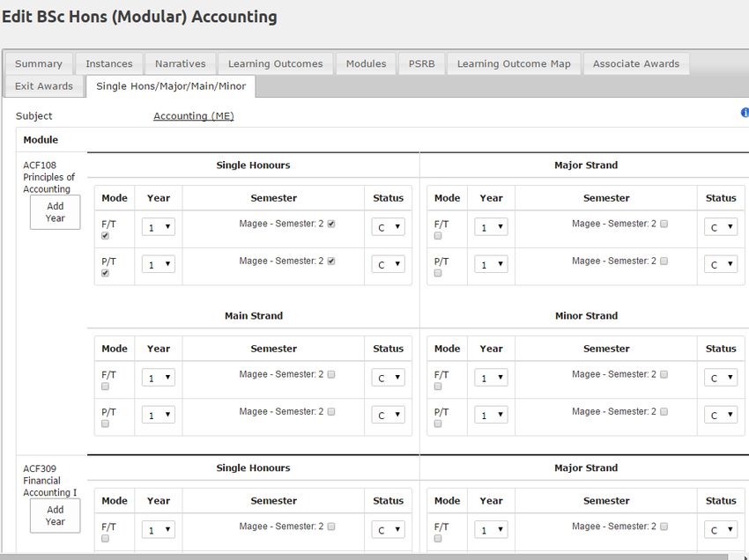Open the Narratives tab
The width and height of the screenshot is (749, 560).
(180, 63)
